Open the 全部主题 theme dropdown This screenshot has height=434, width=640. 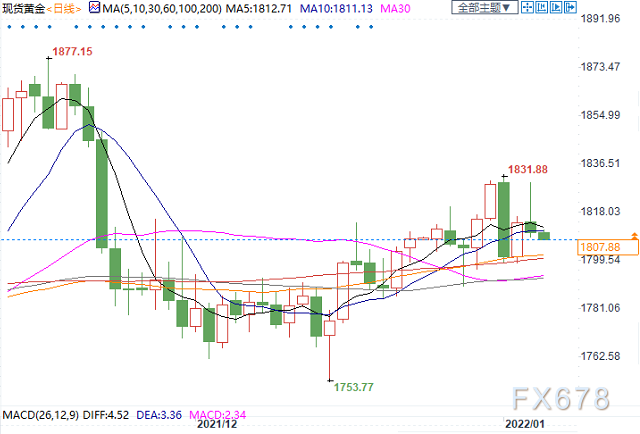pyautogui.click(x=484, y=7)
